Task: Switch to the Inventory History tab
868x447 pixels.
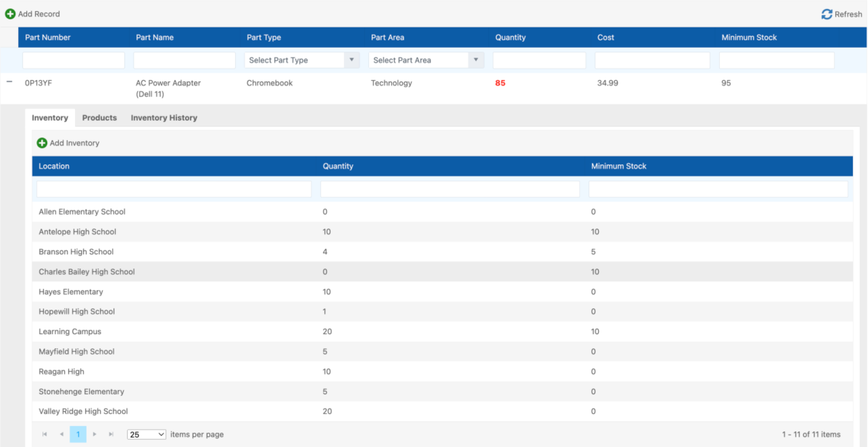Action: pos(164,118)
